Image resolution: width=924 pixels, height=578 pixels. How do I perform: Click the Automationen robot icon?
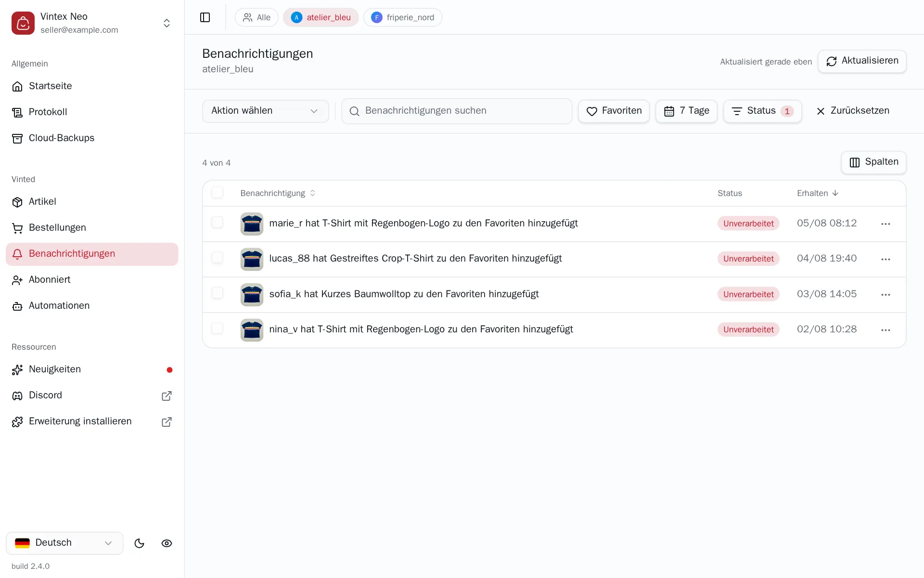17,306
